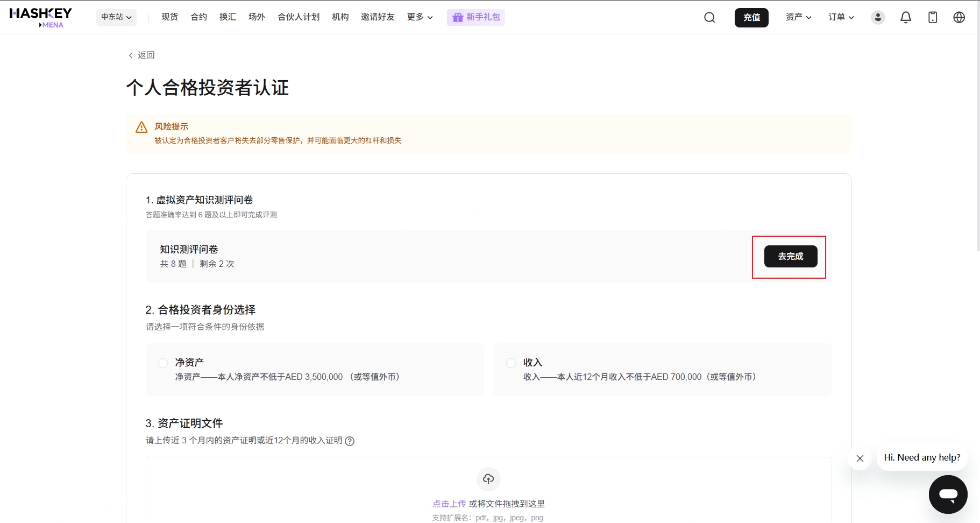This screenshot has width=980, height=523.
Task: Click the 虚拟资产知识测评问卷 section heading
Action: [199, 200]
